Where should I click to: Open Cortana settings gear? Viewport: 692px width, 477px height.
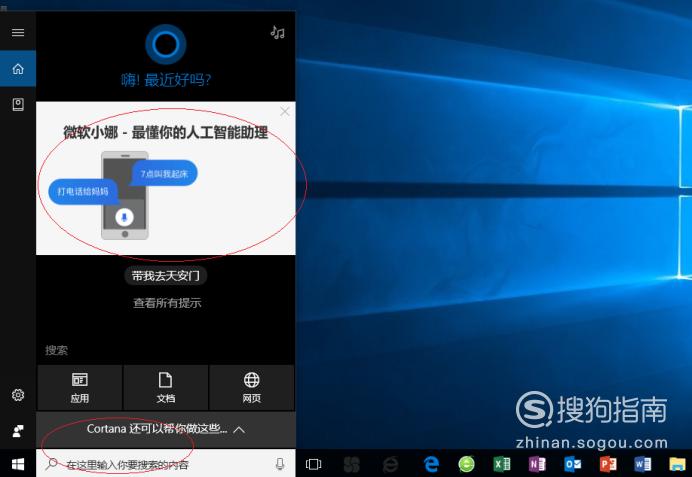click(x=18, y=395)
